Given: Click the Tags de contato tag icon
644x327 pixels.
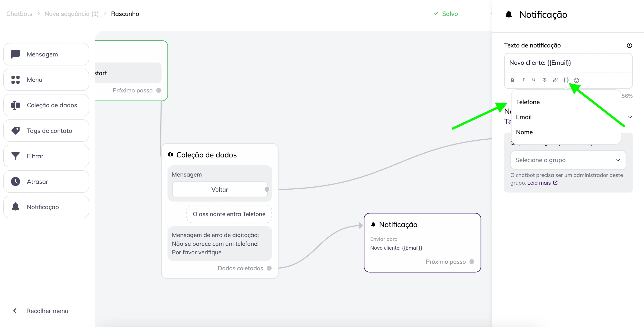Looking at the screenshot, I should [x=16, y=130].
